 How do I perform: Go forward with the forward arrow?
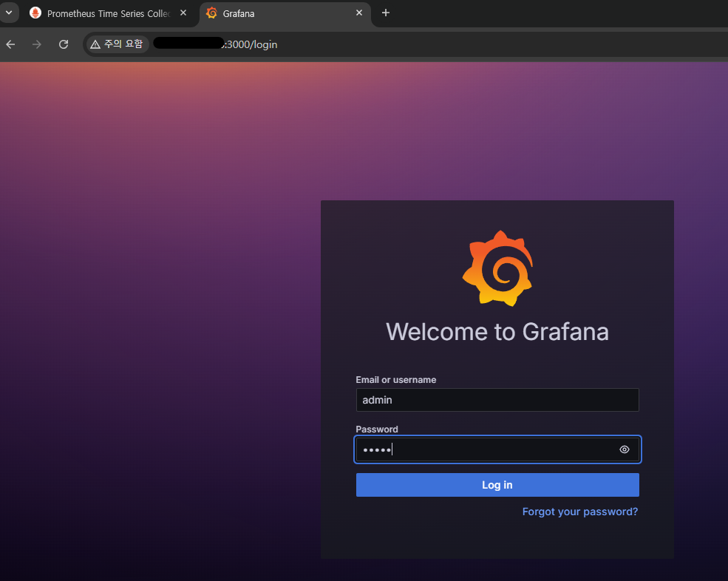[37, 44]
